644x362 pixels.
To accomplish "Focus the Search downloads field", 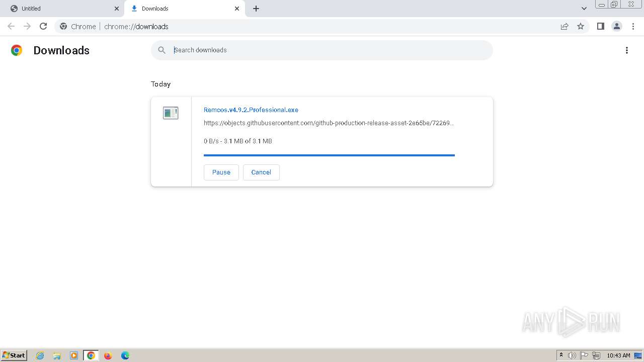I will click(x=322, y=50).
